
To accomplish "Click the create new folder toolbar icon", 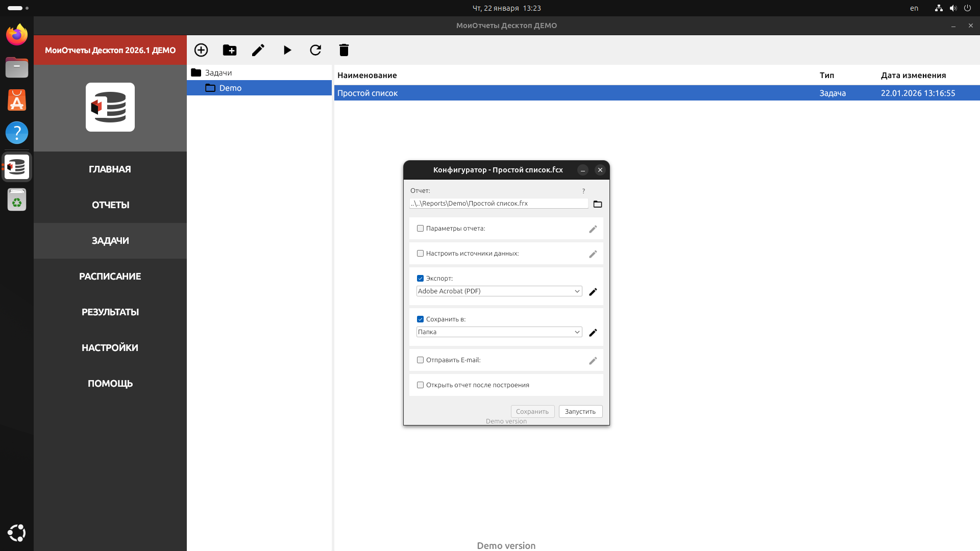I will 230,50.
